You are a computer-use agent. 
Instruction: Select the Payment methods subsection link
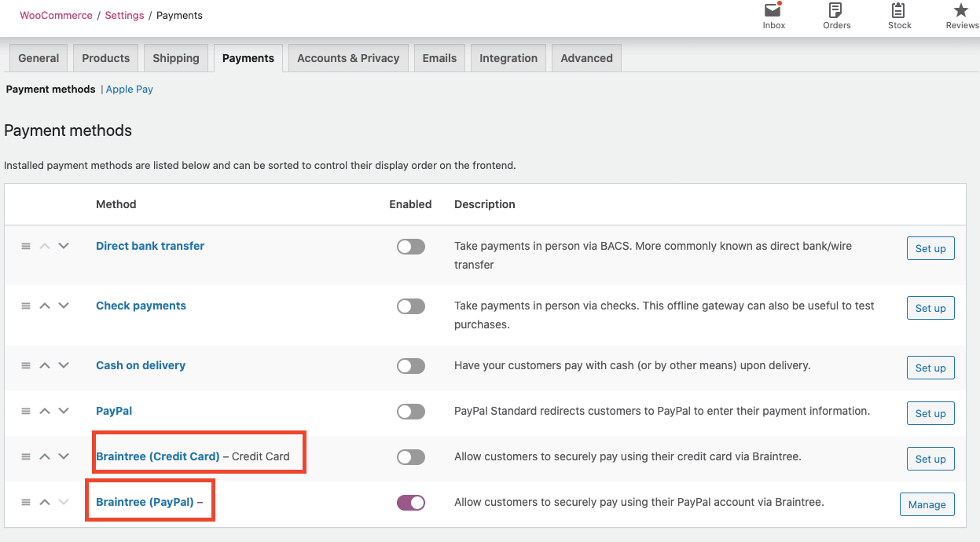point(51,90)
